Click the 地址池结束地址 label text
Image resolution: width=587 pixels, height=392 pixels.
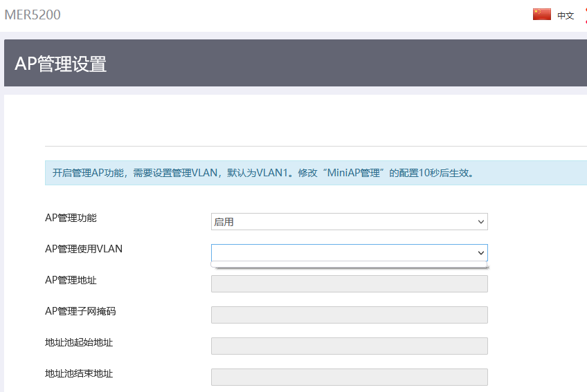(79, 373)
